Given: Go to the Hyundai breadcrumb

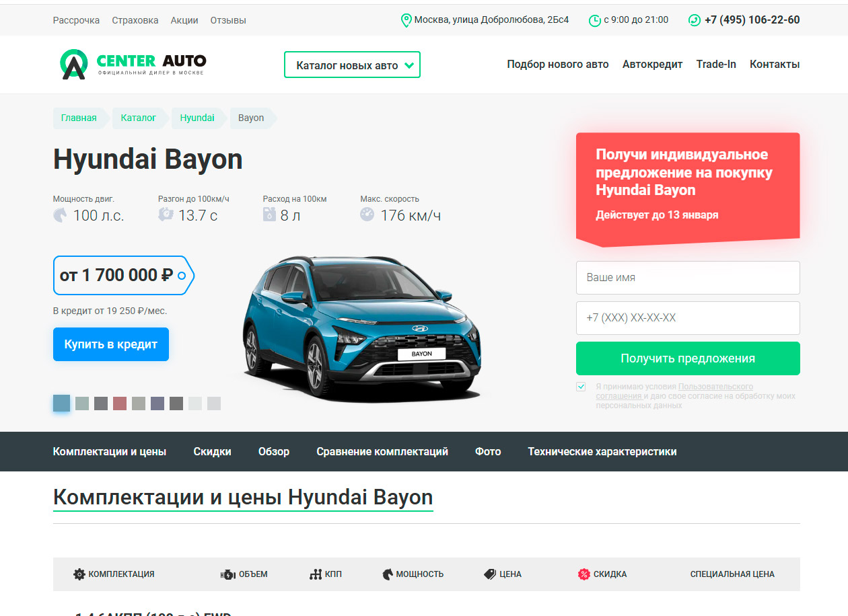Looking at the screenshot, I should (197, 118).
